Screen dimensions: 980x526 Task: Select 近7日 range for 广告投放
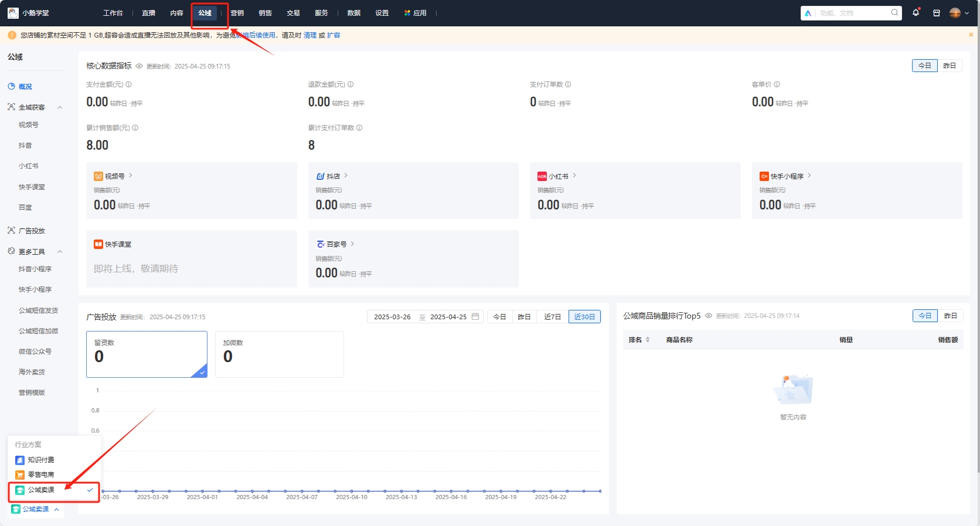coord(552,317)
